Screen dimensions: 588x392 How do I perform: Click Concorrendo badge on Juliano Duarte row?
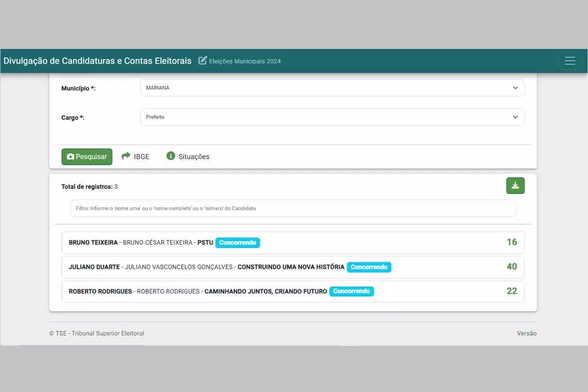(x=369, y=267)
